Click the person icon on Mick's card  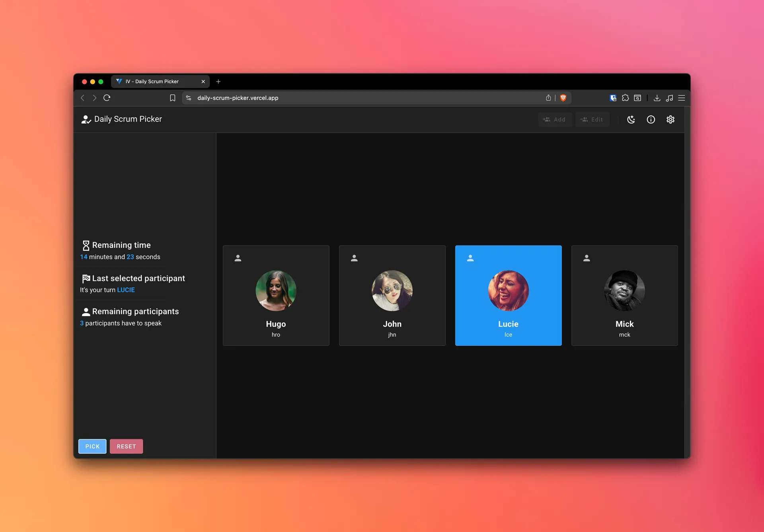point(587,258)
